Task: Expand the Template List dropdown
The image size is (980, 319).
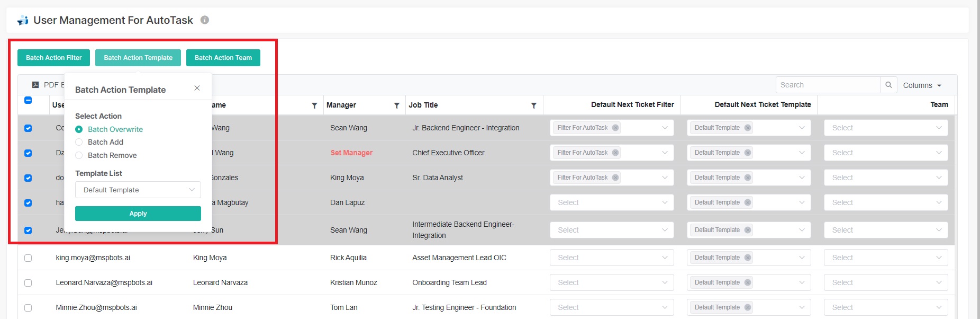Action: coord(138,190)
